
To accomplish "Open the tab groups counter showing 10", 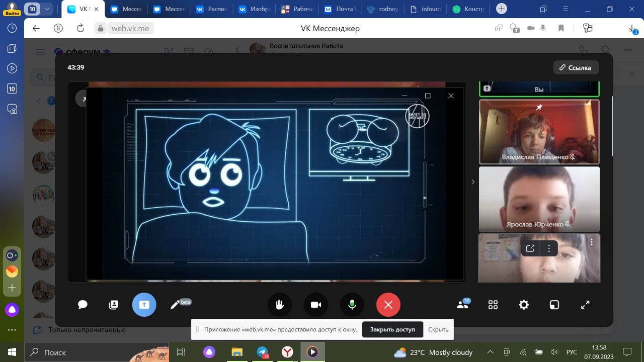I will [x=33, y=9].
